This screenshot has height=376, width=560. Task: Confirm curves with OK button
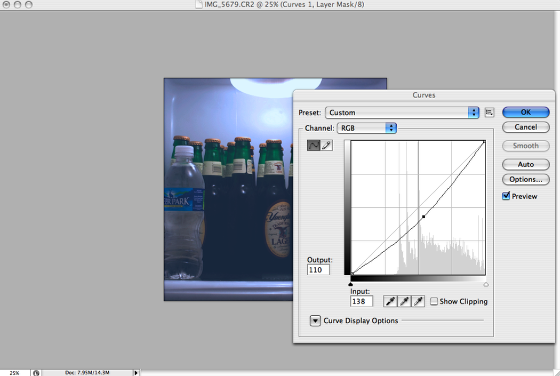click(x=526, y=112)
